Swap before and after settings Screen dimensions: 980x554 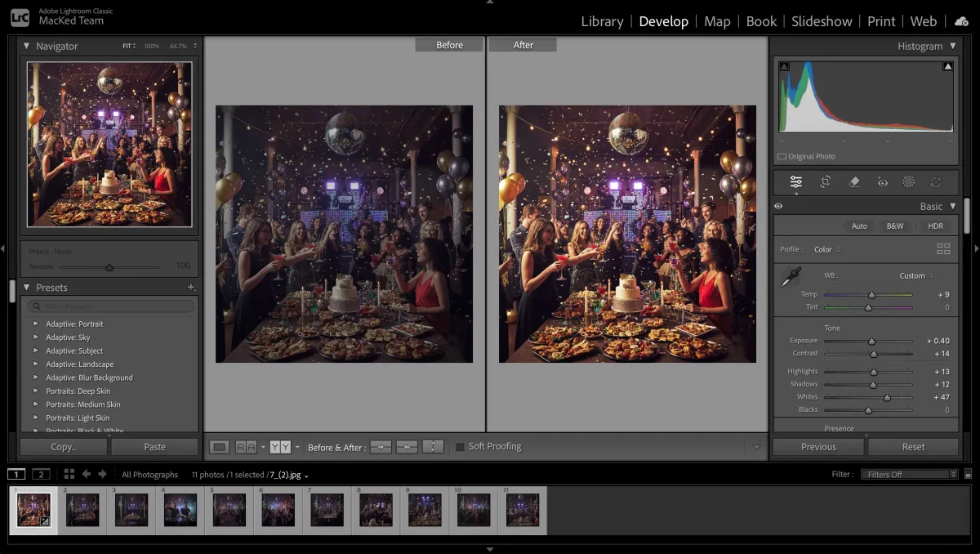(x=433, y=447)
